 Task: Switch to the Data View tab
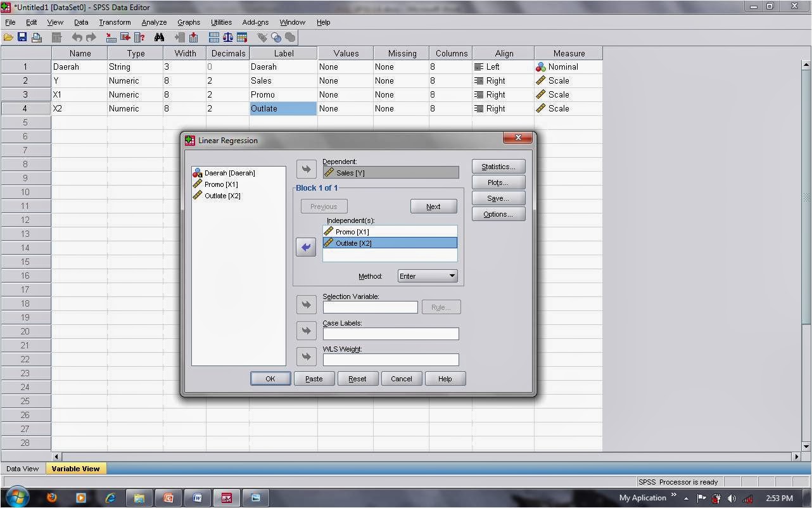[x=22, y=469]
